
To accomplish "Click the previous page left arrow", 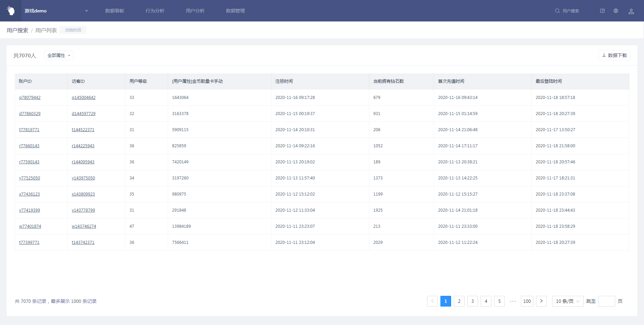I will [x=432, y=301].
